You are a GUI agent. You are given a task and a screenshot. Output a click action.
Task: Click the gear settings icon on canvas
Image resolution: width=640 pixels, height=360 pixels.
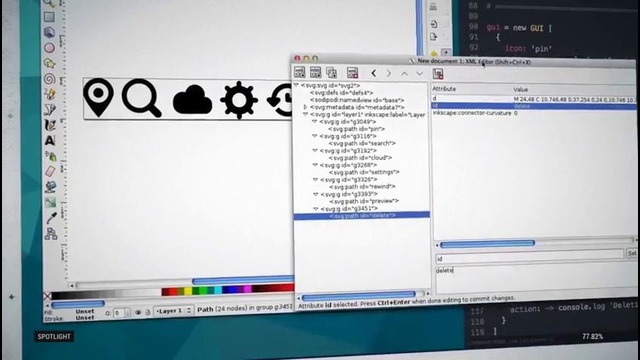239,100
